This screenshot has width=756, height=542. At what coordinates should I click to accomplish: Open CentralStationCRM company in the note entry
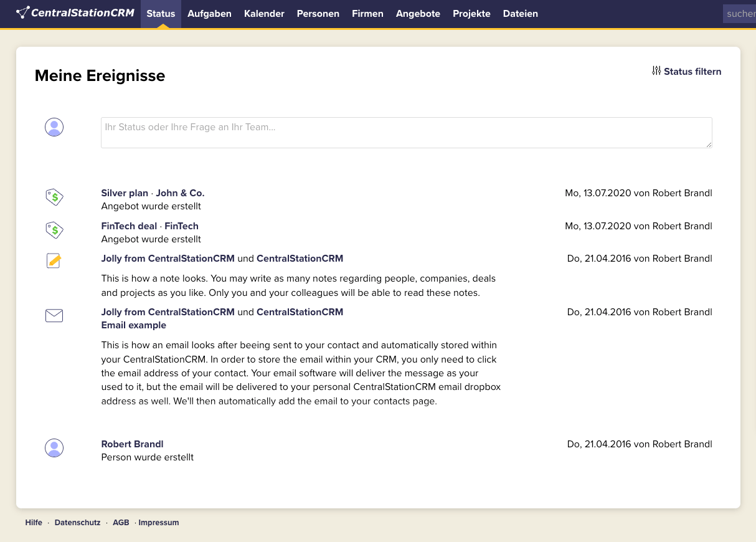click(300, 259)
